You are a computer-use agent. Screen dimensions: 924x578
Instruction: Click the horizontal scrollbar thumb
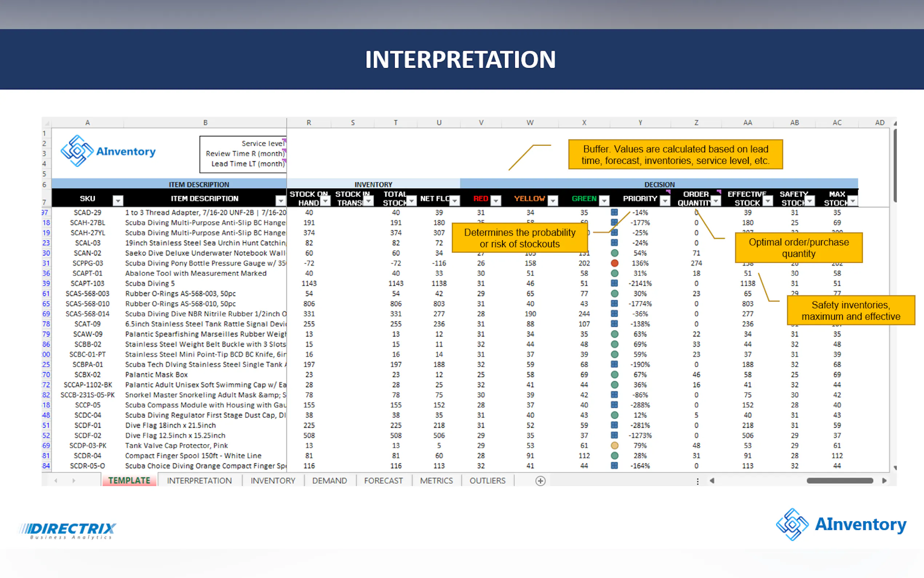840,481
